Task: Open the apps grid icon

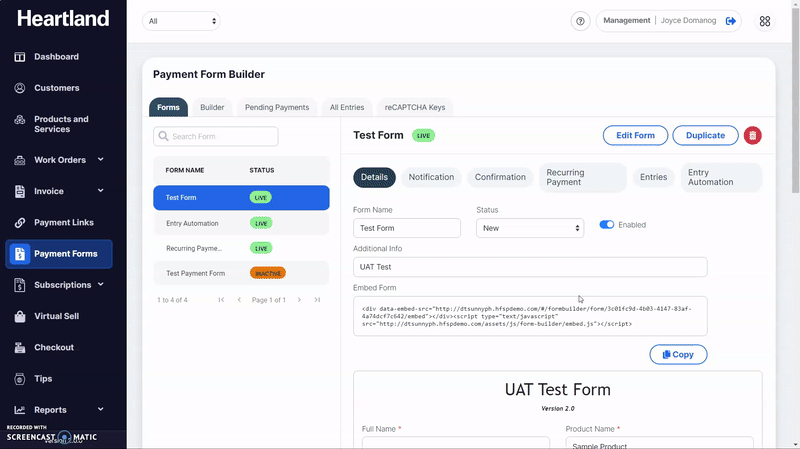Action: pos(765,21)
